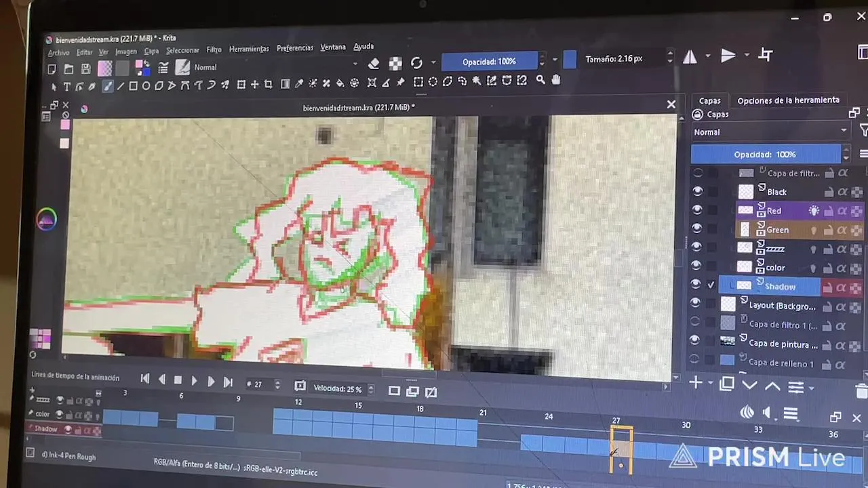The width and height of the screenshot is (868, 488).
Task: Mirror the canvas horizontally
Action: coord(690,57)
